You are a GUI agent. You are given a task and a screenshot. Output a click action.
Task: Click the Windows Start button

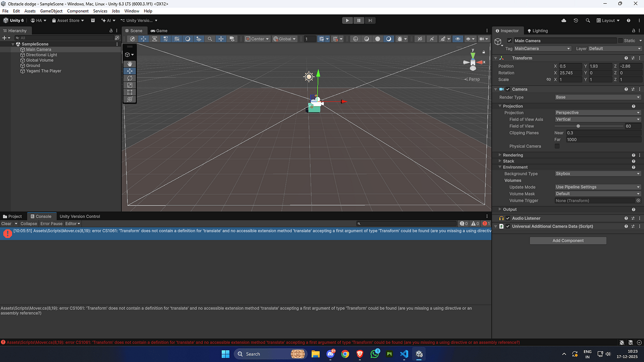(225, 354)
